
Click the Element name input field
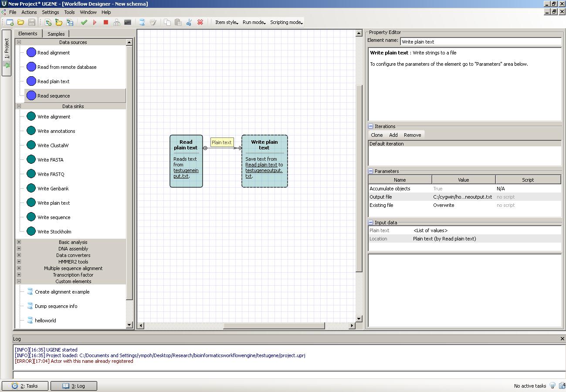pos(481,42)
